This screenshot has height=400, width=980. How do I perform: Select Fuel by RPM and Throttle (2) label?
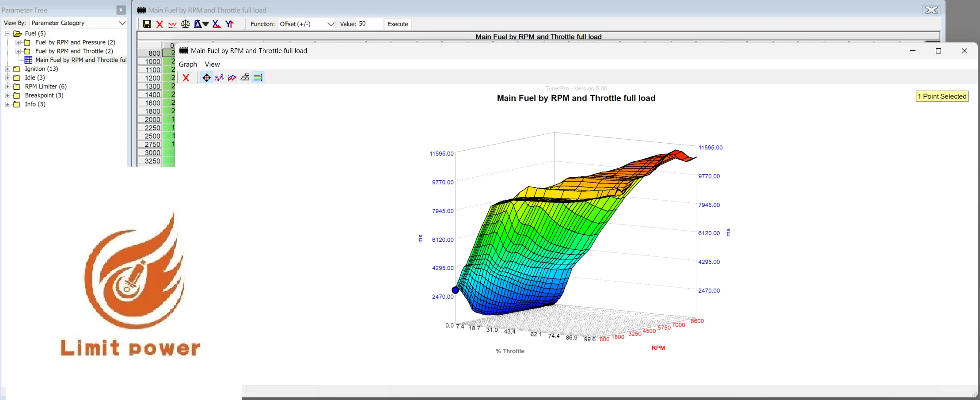tap(74, 51)
